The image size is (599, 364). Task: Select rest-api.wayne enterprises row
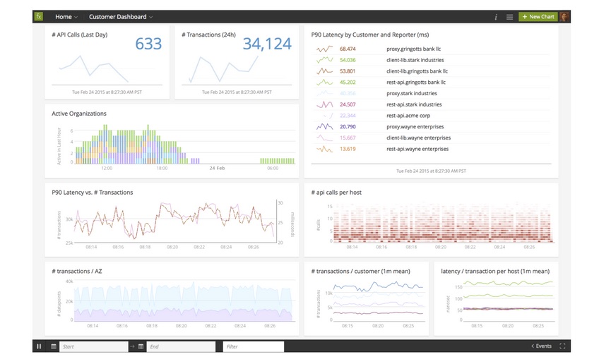431,149
